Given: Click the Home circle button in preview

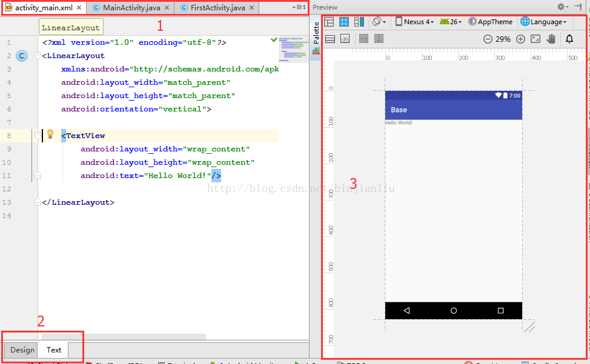Looking at the screenshot, I should click(x=454, y=311).
